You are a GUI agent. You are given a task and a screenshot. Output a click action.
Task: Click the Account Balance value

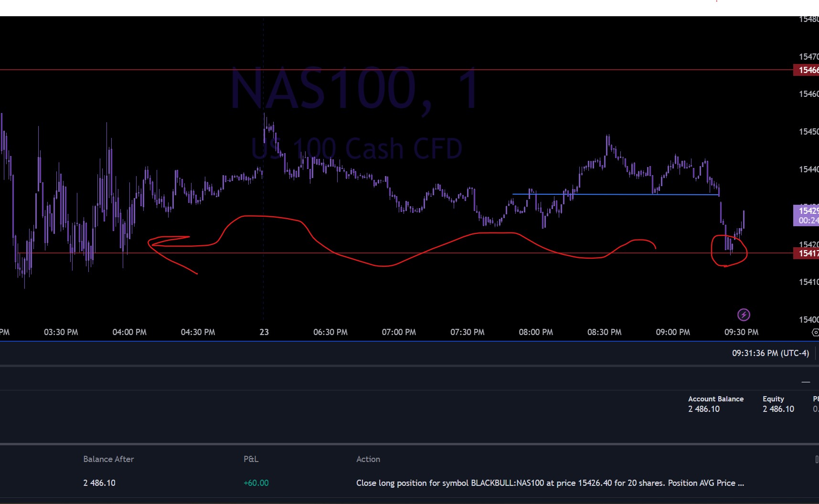point(703,409)
